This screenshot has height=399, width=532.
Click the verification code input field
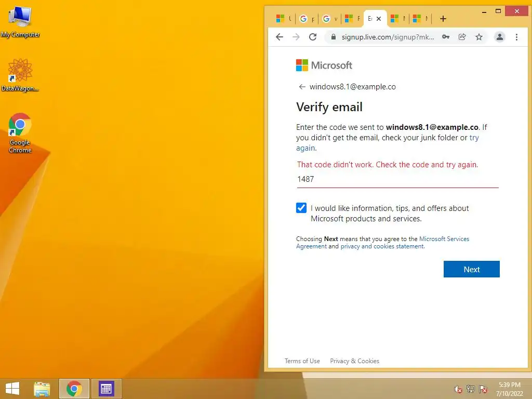(397, 179)
